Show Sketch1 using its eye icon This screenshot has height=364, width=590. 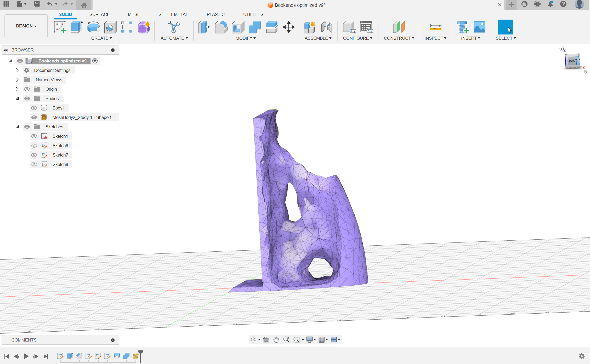point(34,136)
